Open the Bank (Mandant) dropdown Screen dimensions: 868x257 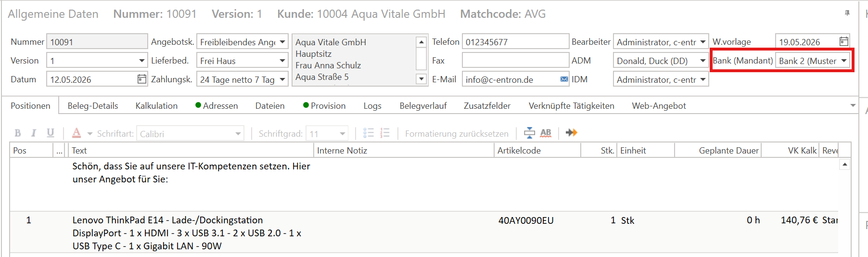point(843,61)
